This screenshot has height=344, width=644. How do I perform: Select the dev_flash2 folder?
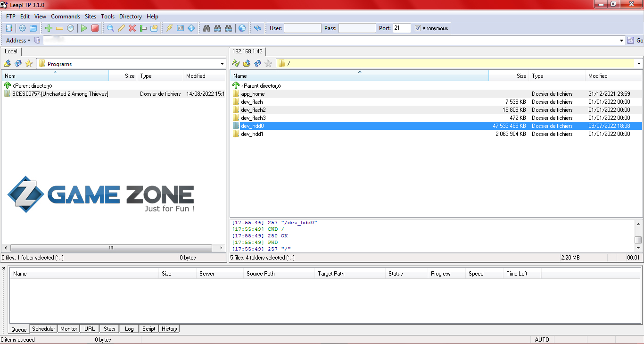(253, 110)
